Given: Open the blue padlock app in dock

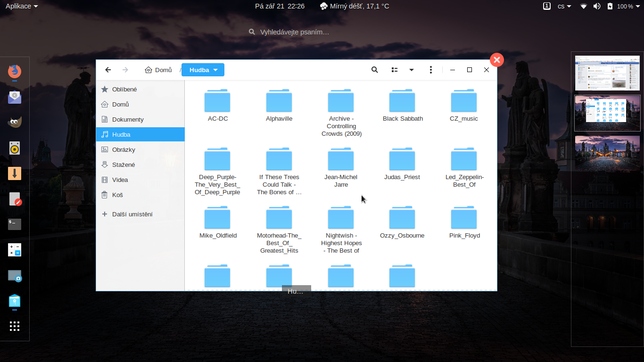Looking at the screenshot, I should 15,301.
